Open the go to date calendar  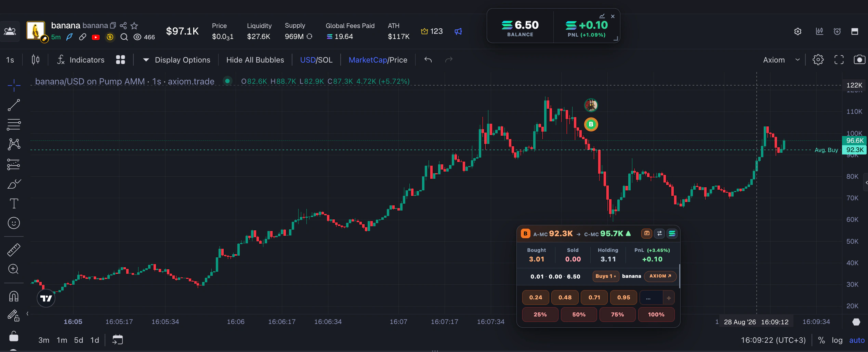[x=118, y=340]
